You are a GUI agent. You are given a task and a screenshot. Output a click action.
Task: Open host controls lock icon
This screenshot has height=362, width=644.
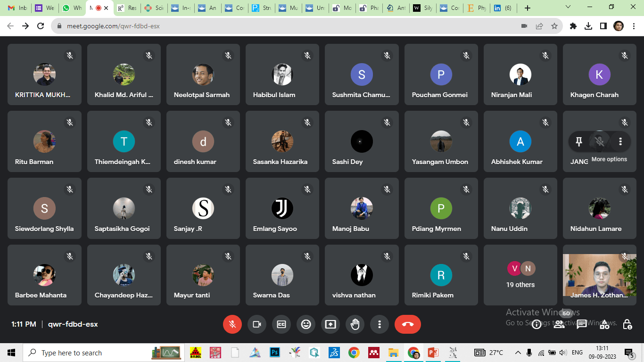tap(627, 324)
